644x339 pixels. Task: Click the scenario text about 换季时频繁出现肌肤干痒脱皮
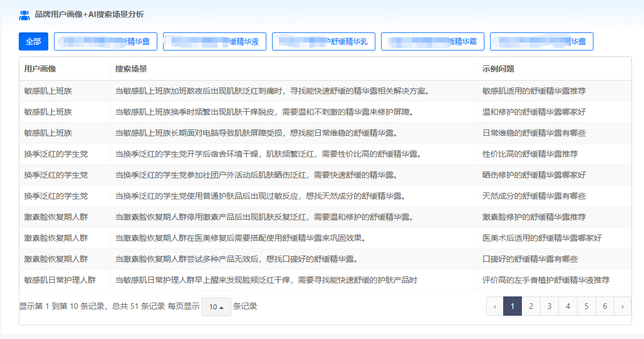pyautogui.click(x=265, y=112)
